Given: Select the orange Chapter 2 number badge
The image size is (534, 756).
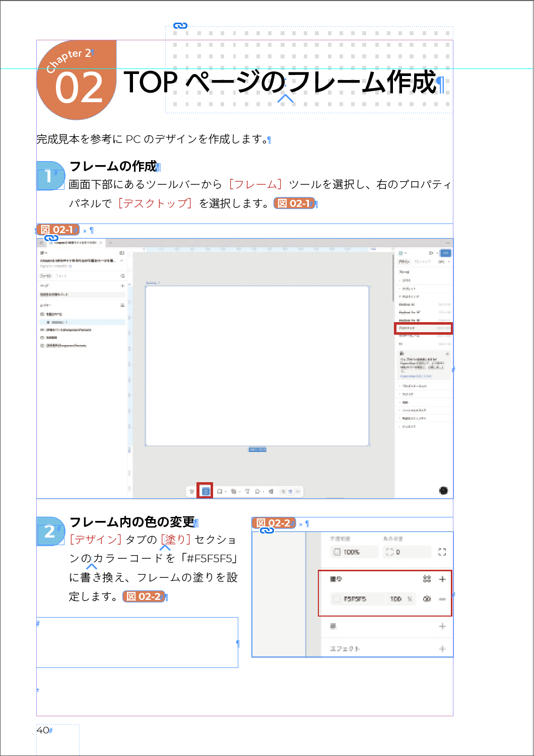Looking at the screenshot, I should pyautogui.click(x=77, y=80).
